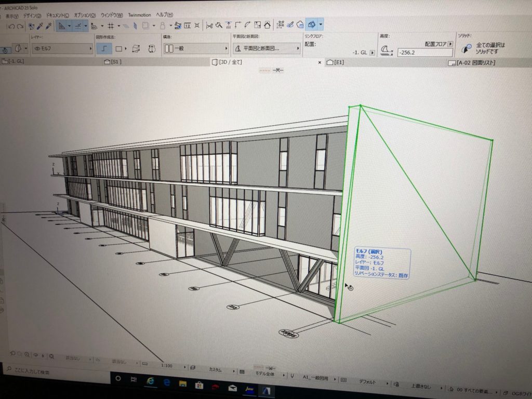
Task: Click the solid check info icon
Action: point(466,48)
